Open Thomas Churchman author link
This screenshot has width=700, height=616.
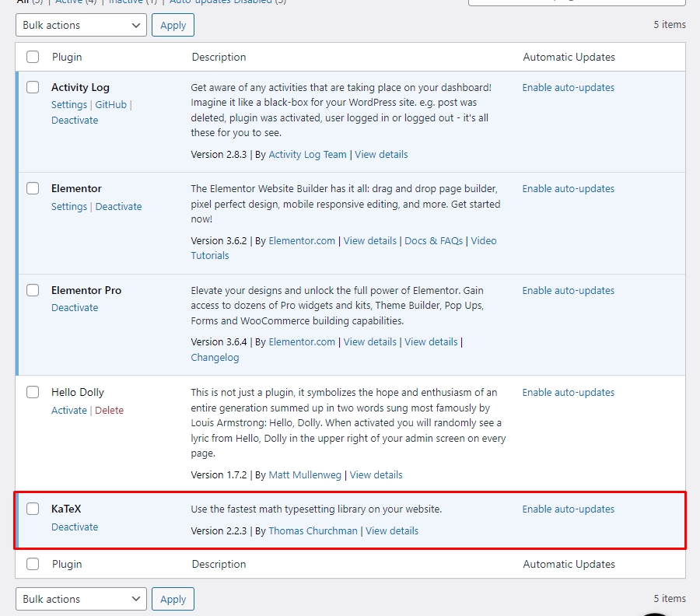[313, 530]
